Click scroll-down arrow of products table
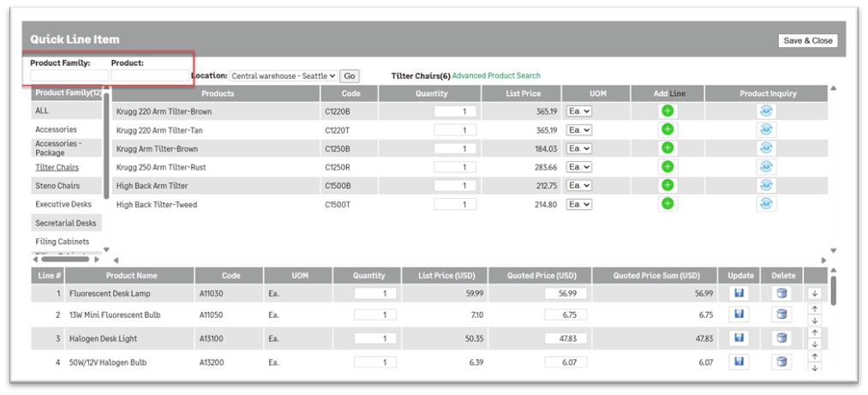 point(833,250)
